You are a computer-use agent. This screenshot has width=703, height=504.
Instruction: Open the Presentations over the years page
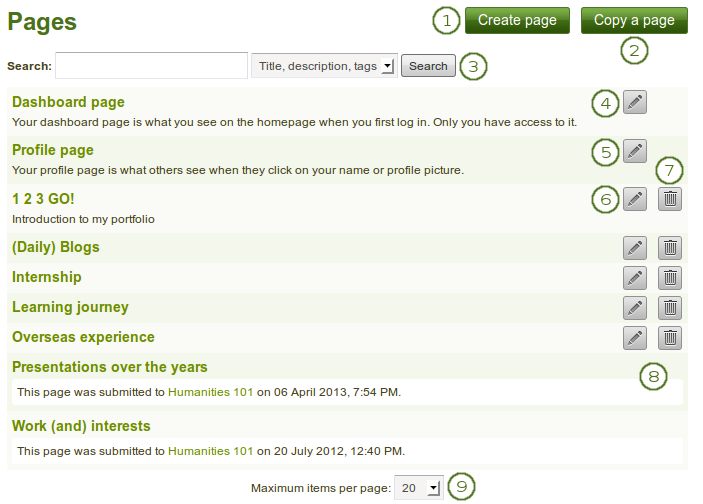110,367
